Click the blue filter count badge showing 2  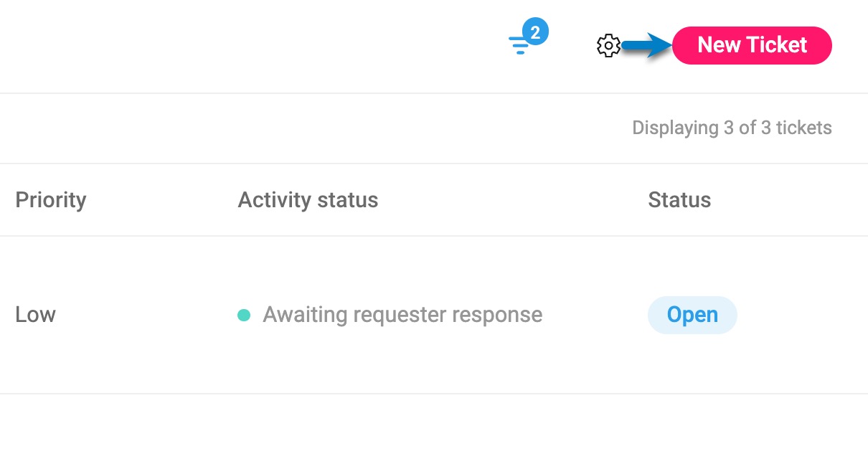coord(535,32)
